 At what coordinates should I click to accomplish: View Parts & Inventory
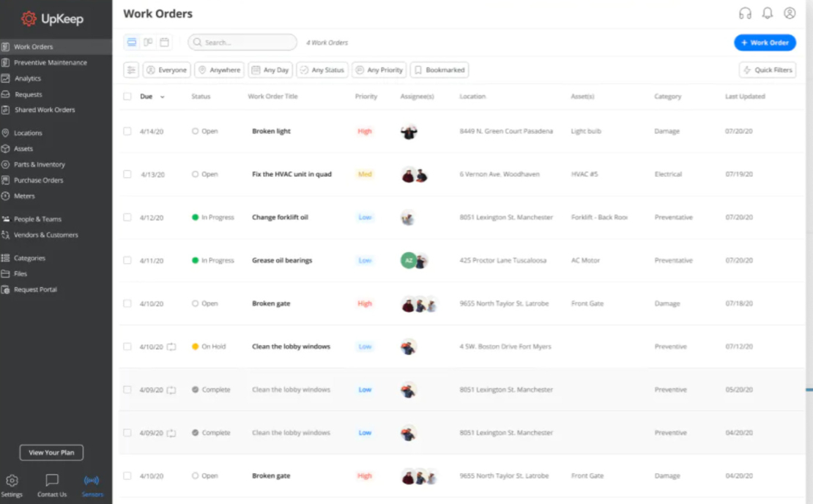click(38, 164)
